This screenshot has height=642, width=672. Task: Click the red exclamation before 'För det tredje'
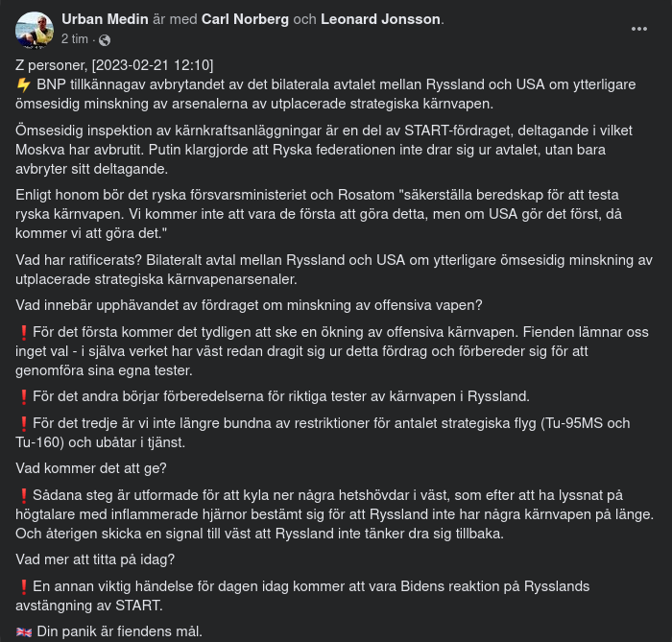[x=24, y=422]
